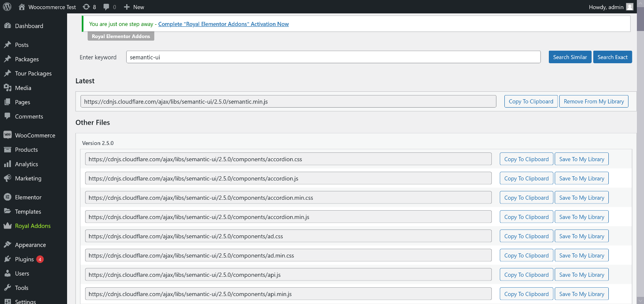Open Royal Addons menu item
644x304 pixels.
pyautogui.click(x=34, y=226)
